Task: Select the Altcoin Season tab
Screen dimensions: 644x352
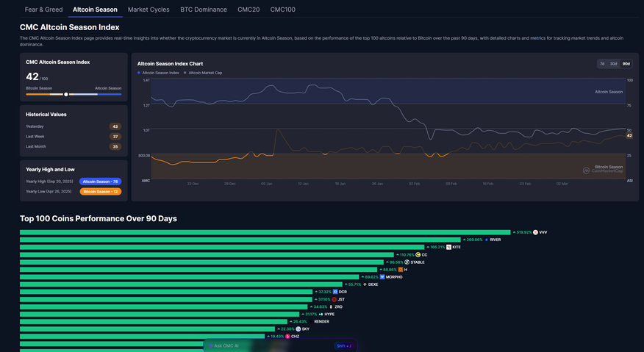Action: coord(95,10)
